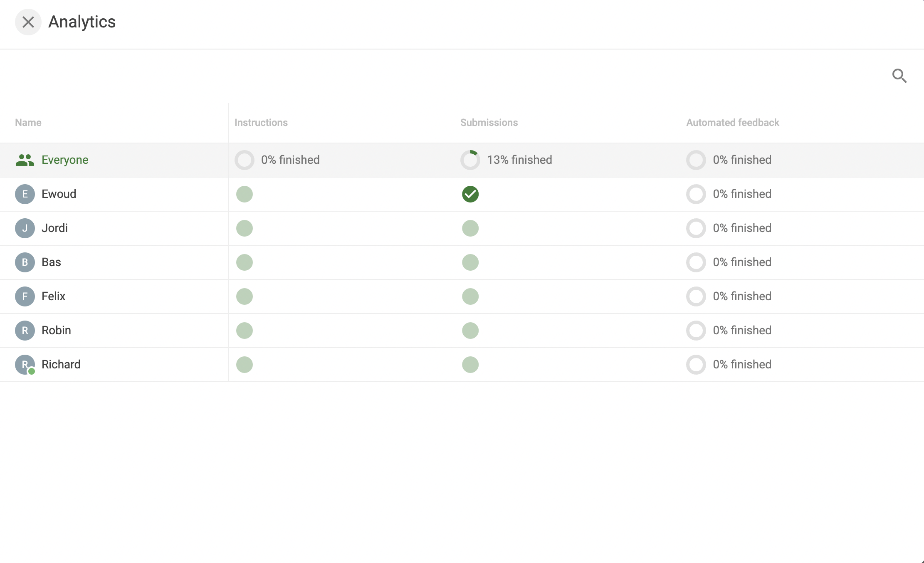Screen dimensions: 924x563
Task: Click the Automated feedback column header
Action: tap(733, 123)
